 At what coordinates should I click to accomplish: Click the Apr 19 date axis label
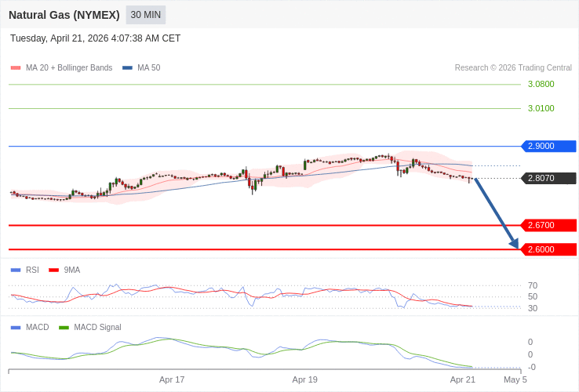[x=305, y=379]
